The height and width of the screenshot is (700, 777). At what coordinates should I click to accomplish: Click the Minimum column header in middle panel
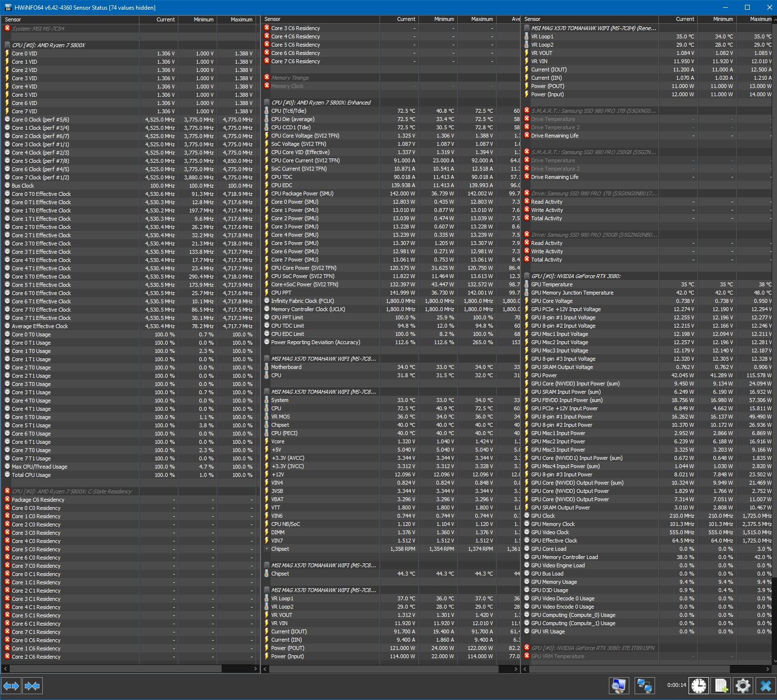(438, 19)
